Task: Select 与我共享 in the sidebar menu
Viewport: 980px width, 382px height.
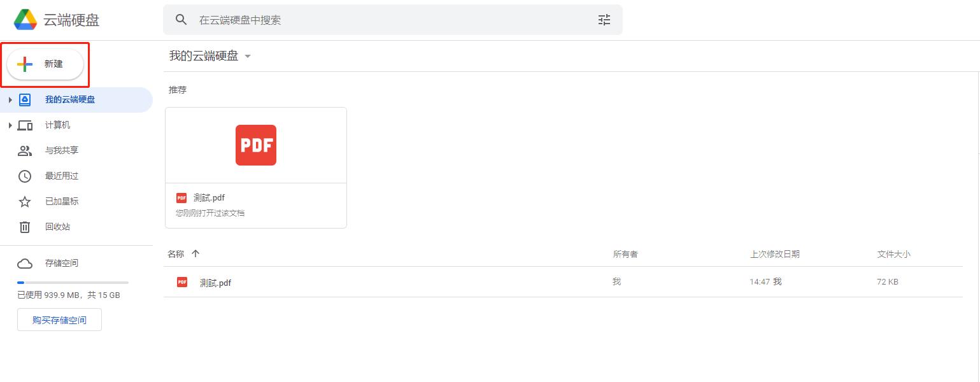Action: pyautogui.click(x=62, y=150)
